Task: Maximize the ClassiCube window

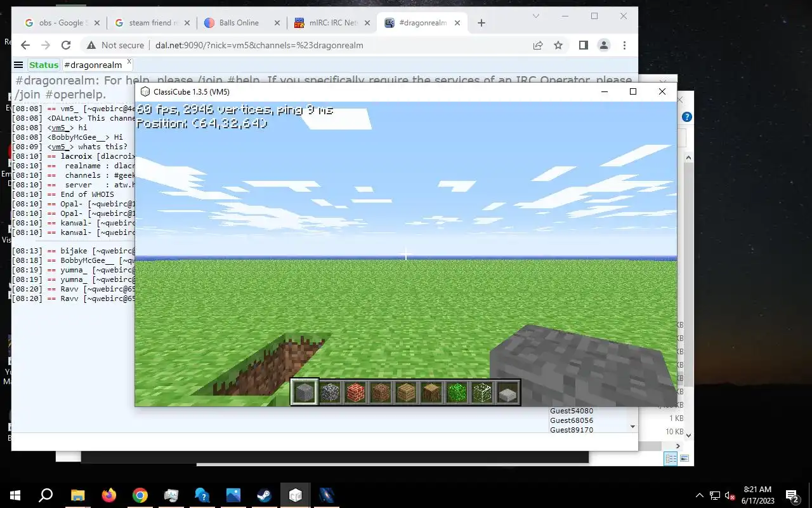Action: point(632,91)
